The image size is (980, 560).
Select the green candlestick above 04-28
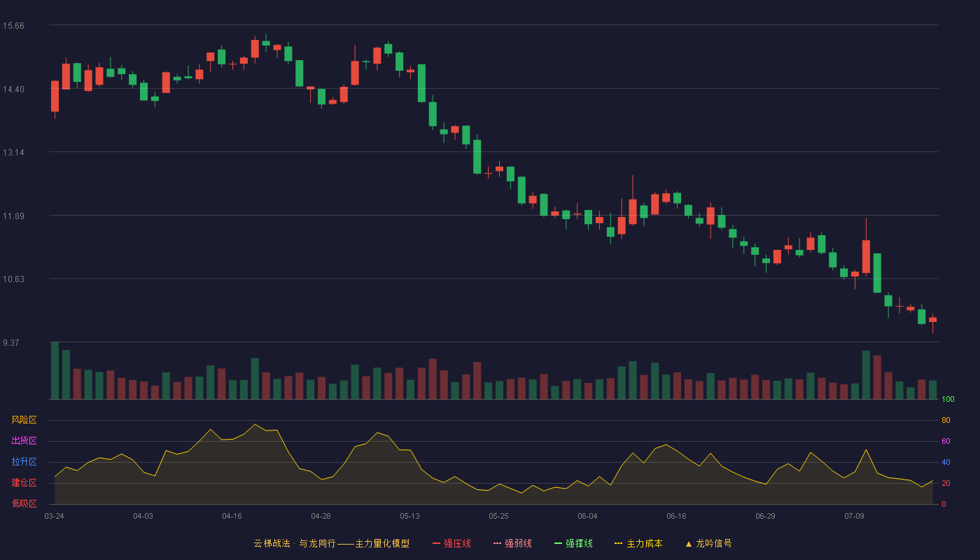click(x=321, y=97)
